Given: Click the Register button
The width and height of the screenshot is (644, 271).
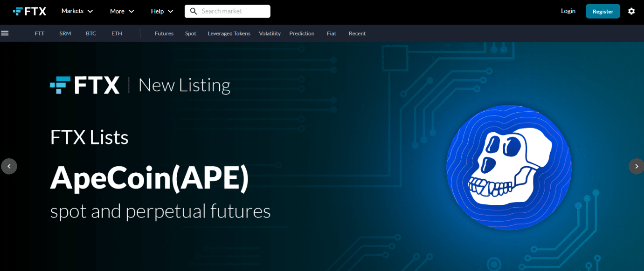Looking at the screenshot, I should click(x=603, y=11).
